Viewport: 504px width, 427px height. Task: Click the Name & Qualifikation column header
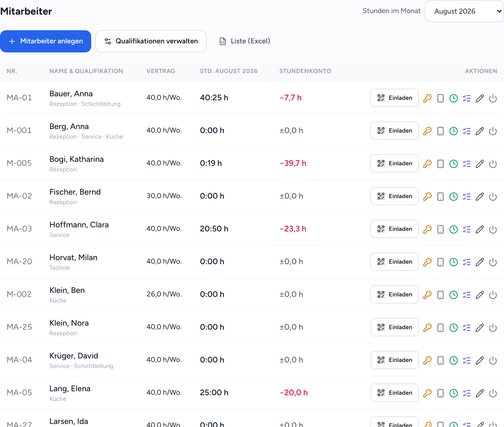coord(86,71)
